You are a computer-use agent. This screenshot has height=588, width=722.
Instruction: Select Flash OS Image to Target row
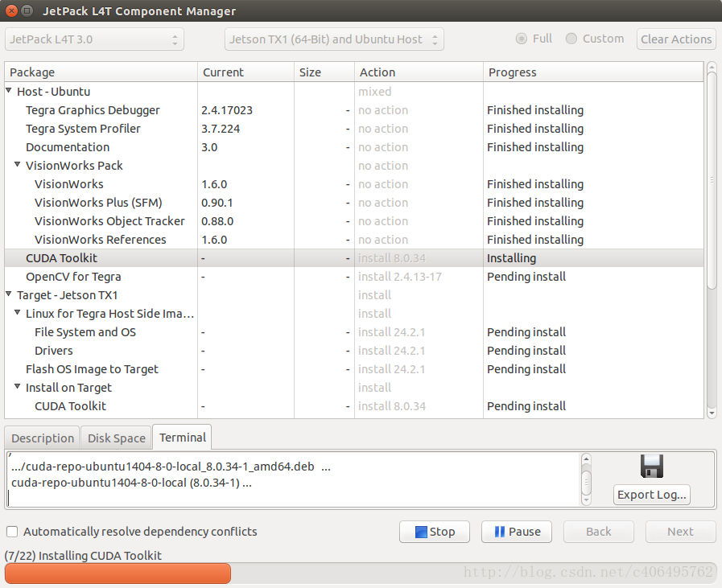tap(354, 369)
